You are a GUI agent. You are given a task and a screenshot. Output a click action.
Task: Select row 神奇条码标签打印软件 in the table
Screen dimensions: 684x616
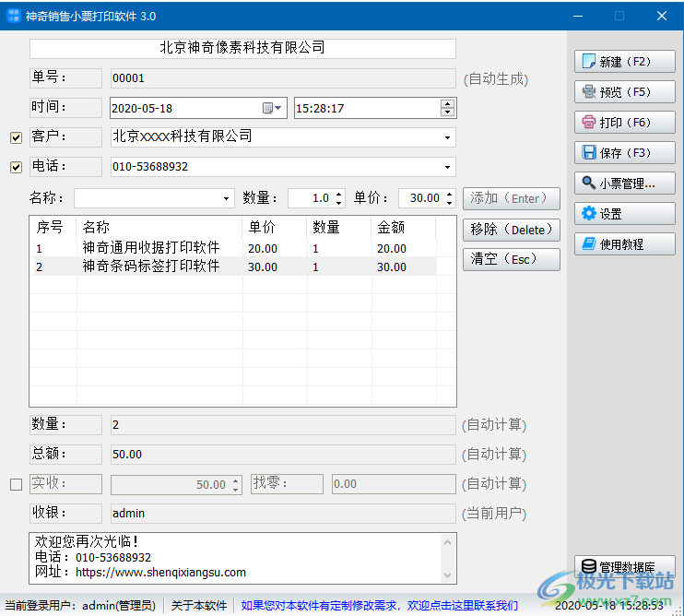pyautogui.click(x=233, y=267)
